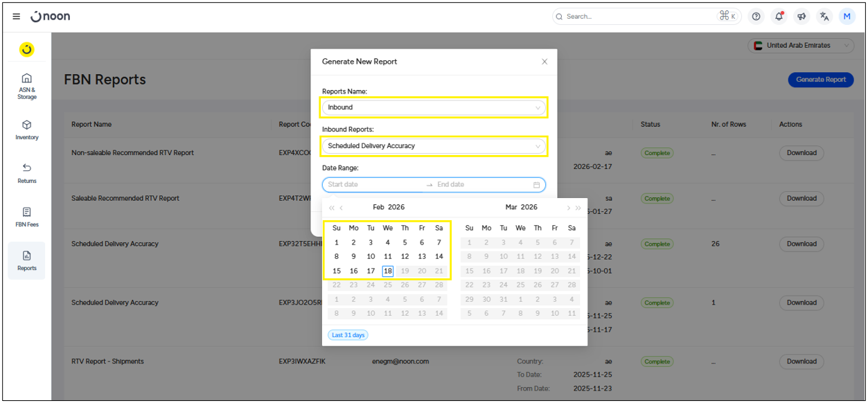Click the Generate Report button
The width and height of the screenshot is (868, 403).
point(820,80)
